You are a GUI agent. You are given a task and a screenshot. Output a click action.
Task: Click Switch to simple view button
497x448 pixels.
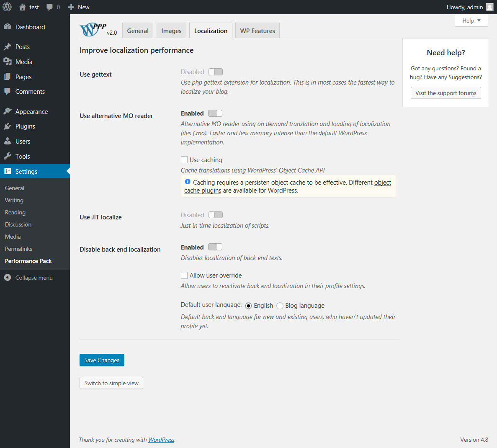111,383
